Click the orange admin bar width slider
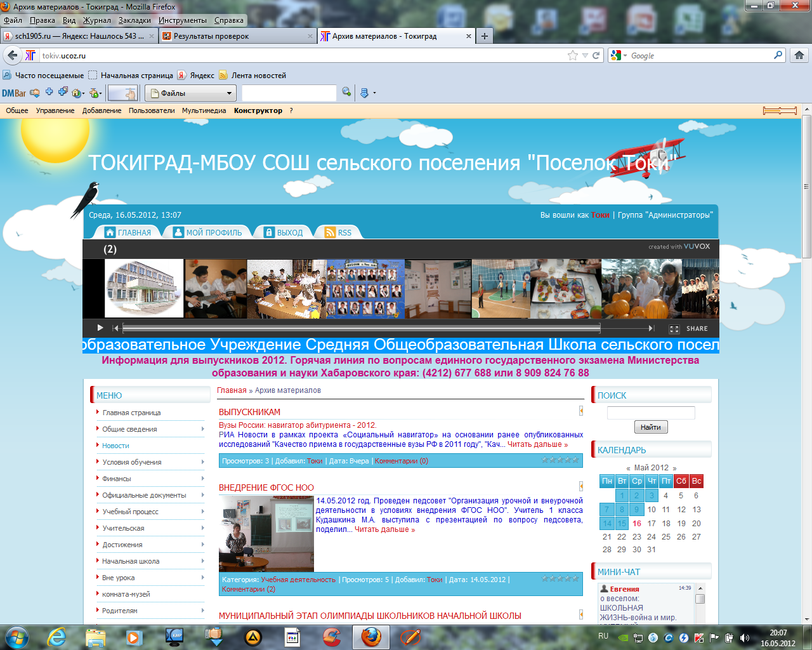The height and width of the screenshot is (650, 812). point(780,110)
